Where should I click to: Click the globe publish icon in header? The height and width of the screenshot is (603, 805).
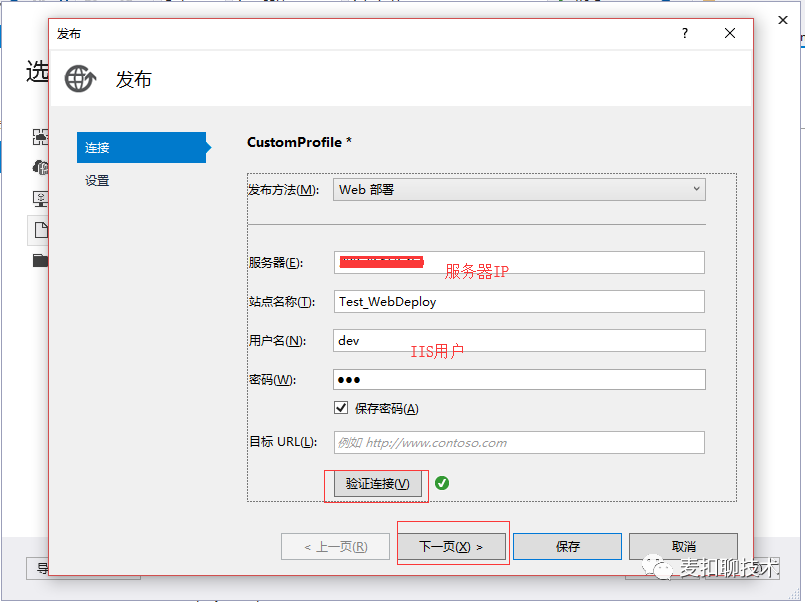(x=80, y=79)
